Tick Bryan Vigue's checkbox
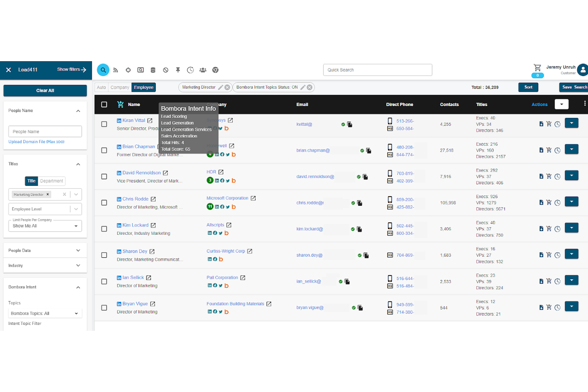 (x=104, y=308)
